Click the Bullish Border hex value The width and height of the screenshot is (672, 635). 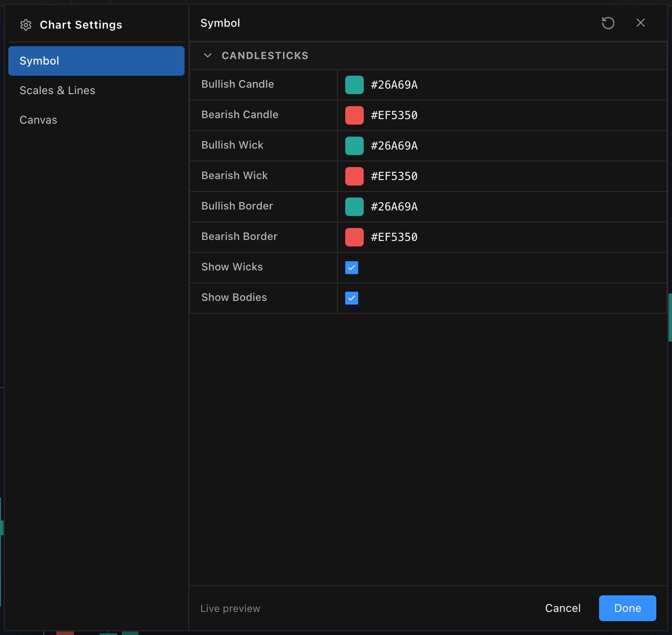[x=394, y=207]
